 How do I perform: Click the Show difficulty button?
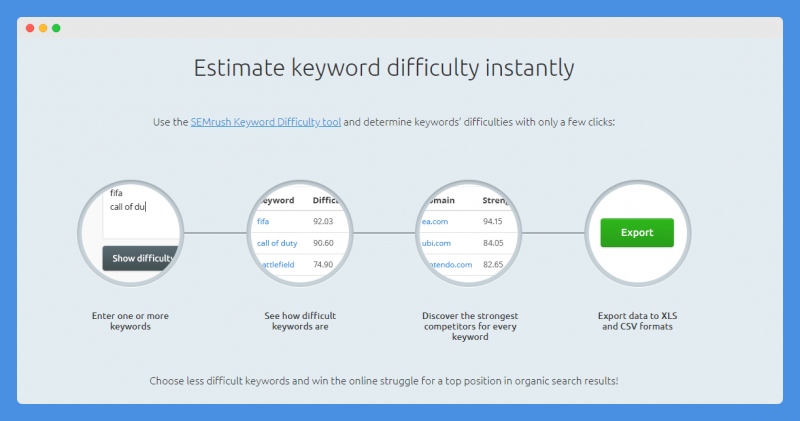coord(141,258)
